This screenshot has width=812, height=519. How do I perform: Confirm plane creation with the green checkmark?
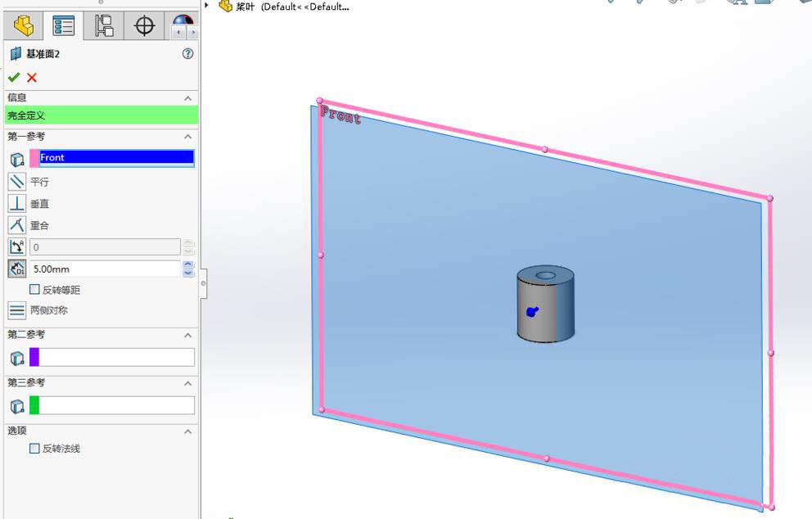(14, 77)
